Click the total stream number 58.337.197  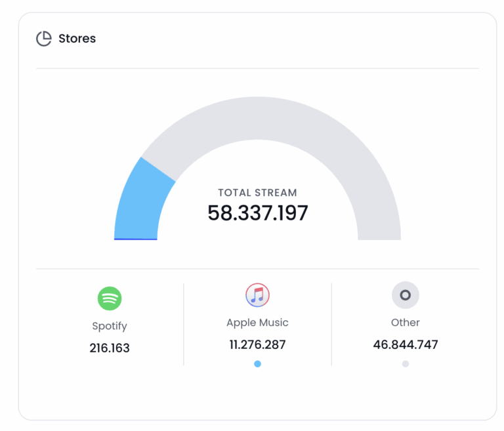click(x=257, y=213)
